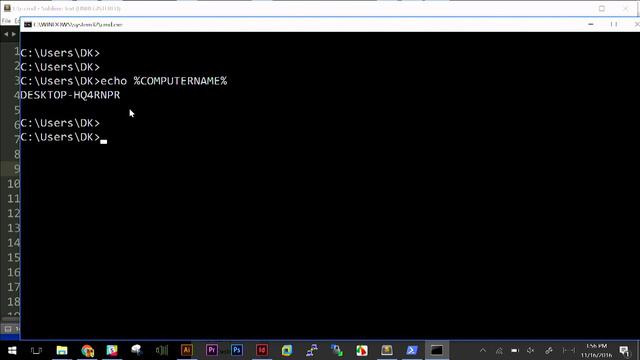This screenshot has height=360, width=640.
Task: Show hidden system tray icons
Action: [x=483, y=350]
